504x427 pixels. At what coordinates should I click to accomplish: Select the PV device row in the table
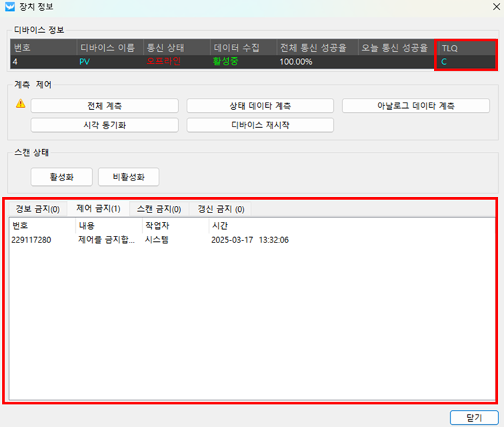(85, 62)
